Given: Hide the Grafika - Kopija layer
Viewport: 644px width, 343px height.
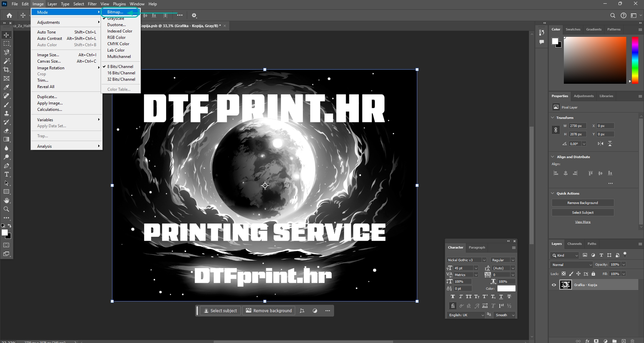Looking at the screenshot, I should (x=554, y=285).
